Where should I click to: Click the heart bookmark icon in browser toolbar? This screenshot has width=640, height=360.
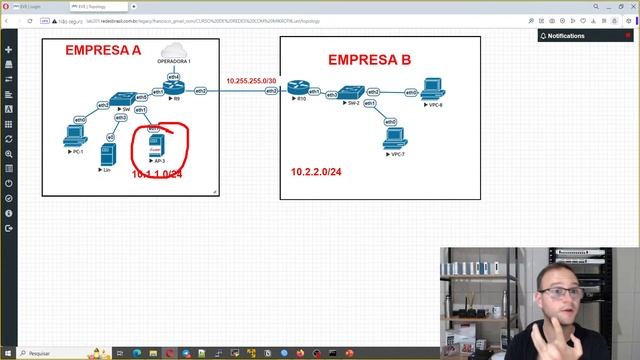(583, 21)
